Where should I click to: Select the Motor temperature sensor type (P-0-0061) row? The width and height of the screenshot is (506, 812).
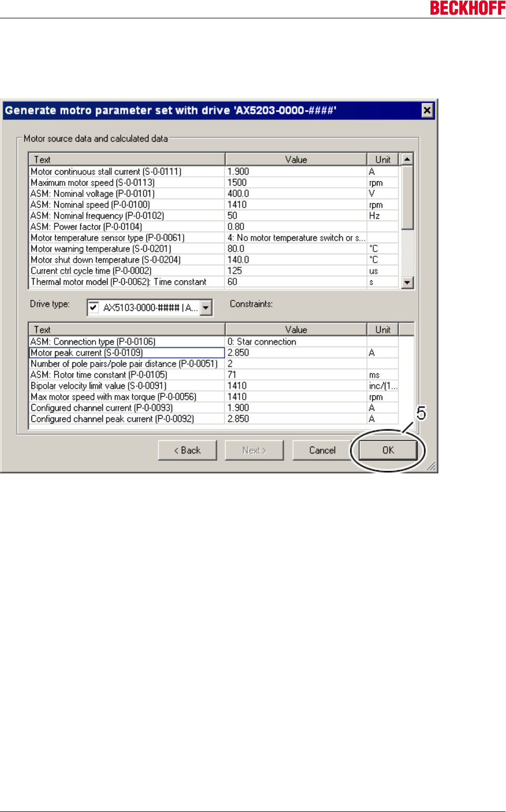point(214,237)
